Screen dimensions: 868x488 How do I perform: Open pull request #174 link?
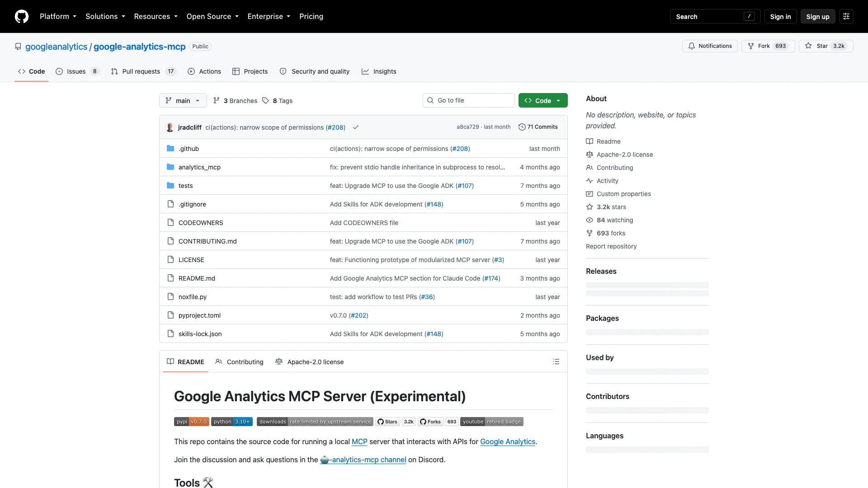(x=491, y=278)
